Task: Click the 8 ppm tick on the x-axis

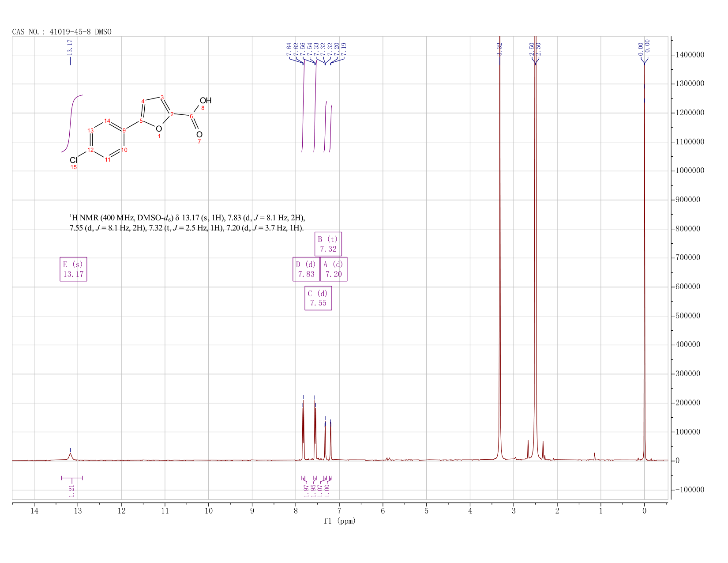Action: [296, 512]
